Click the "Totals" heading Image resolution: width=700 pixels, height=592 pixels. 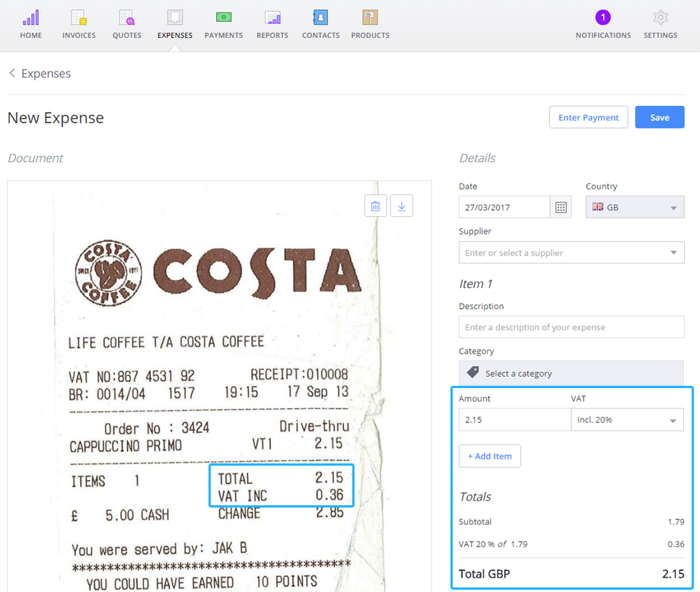tap(475, 496)
